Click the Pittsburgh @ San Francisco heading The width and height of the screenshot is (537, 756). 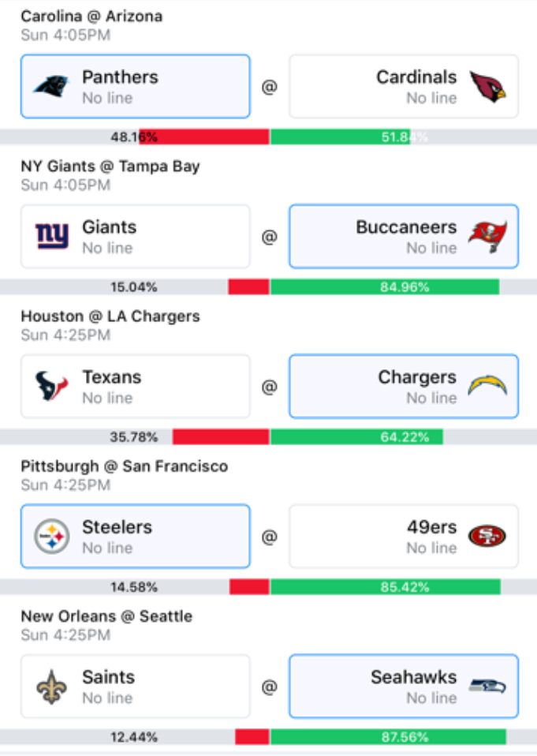[x=125, y=466]
